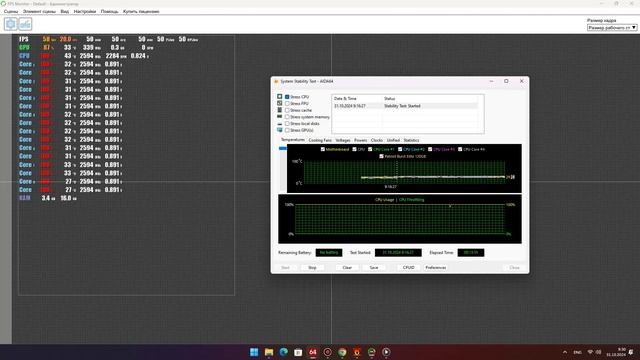Click the taskbar clock showing the date
This screenshot has width=640, height=360.
[x=616, y=352]
